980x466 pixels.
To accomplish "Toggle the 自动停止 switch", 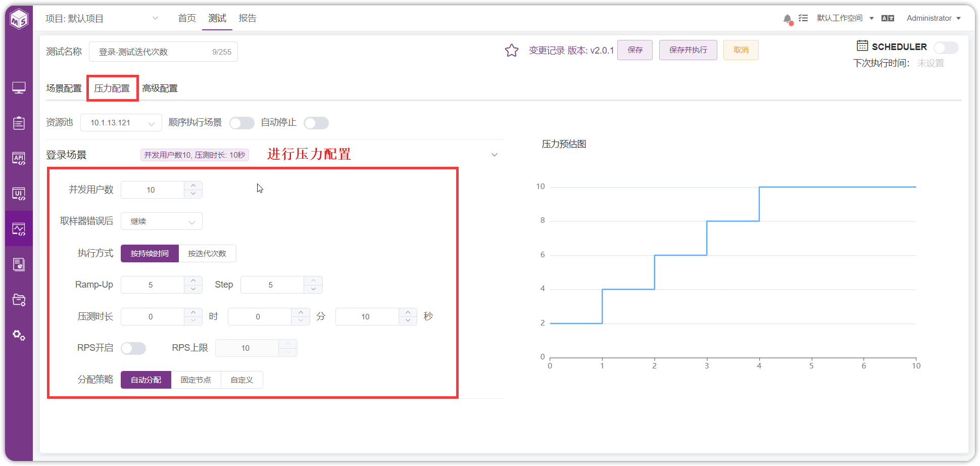I will 316,123.
